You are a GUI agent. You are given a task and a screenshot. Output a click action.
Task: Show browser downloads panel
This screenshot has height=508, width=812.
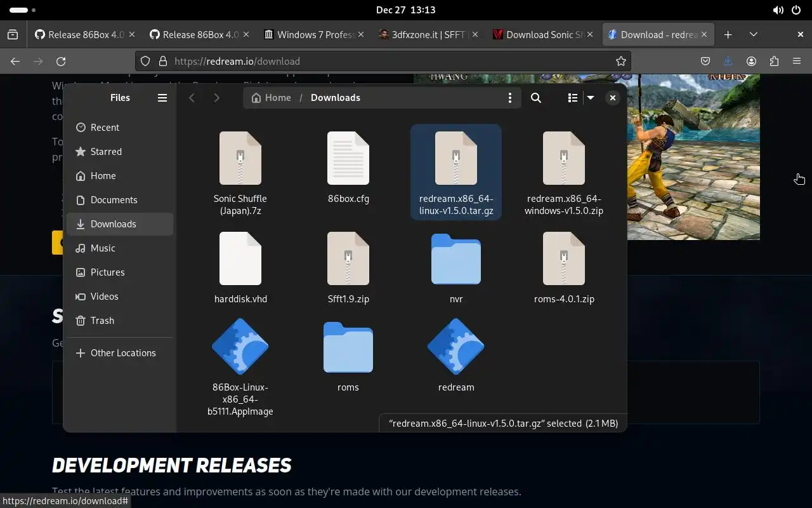[x=728, y=62]
